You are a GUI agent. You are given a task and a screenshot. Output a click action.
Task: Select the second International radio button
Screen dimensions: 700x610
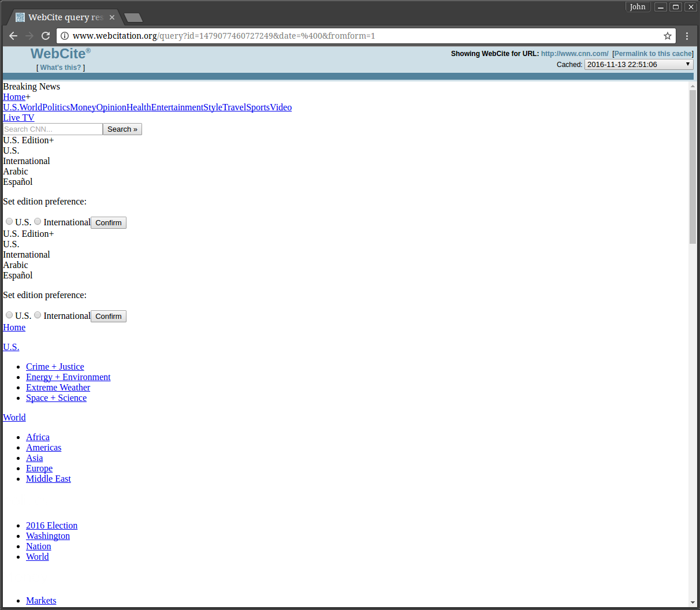pyautogui.click(x=38, y=315)
